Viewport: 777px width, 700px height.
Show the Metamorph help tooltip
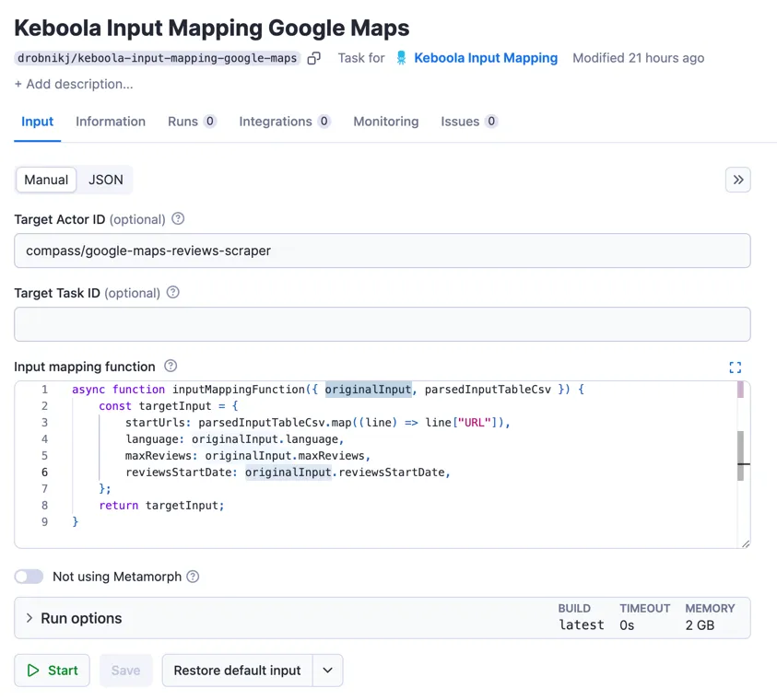(193, 577)
